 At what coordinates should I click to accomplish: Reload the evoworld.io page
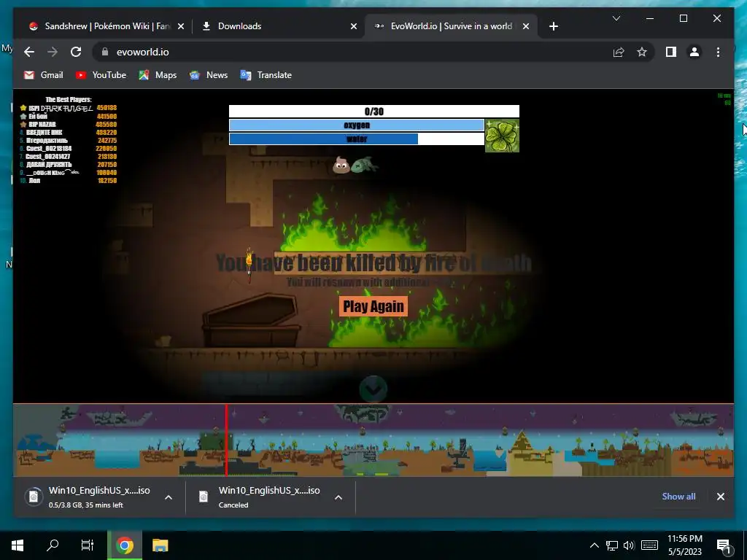click(x=76, y=52)
